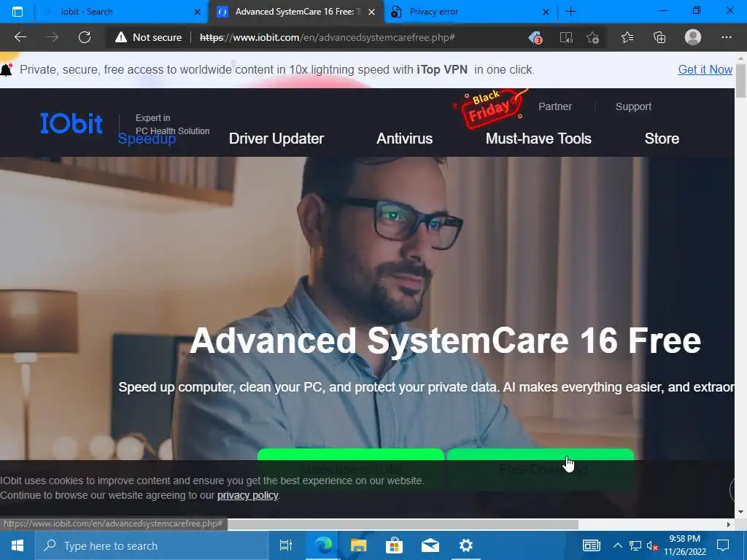Open the Action Center notifications icon
Image resolution: width=747 pixels, height=560 pixels.
(x=723, y=545)
